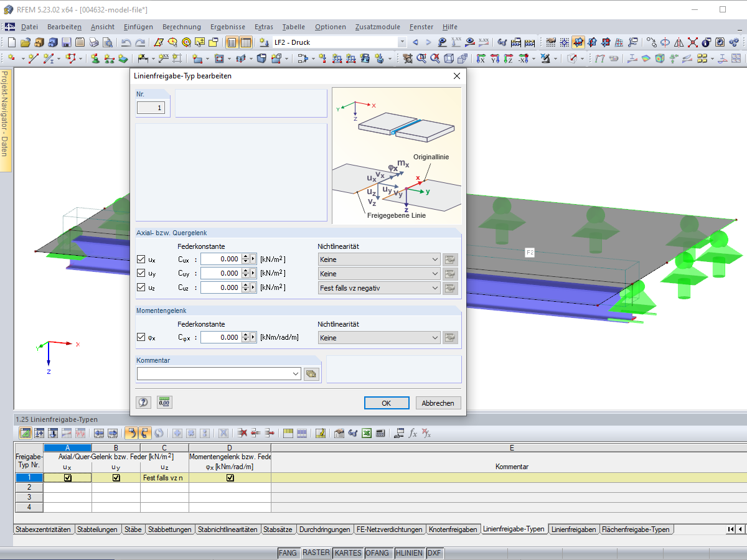Toggle ux checkbox in table row 1
Viewport: 747px width, 560px height.
click(x=68, y=478)
